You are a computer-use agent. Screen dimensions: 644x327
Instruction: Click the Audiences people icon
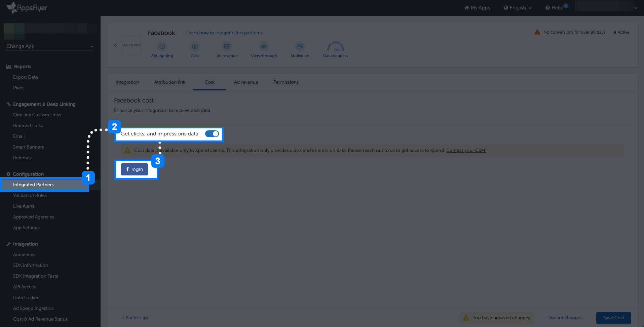[x=300, y=46]
